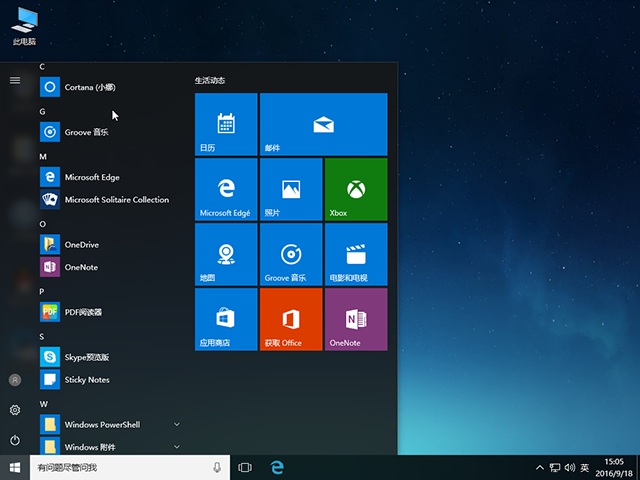Launch the Movies & TV (电影和电视) tile
The width and height of the screenshot is (640, 480).
coord(355,254)
